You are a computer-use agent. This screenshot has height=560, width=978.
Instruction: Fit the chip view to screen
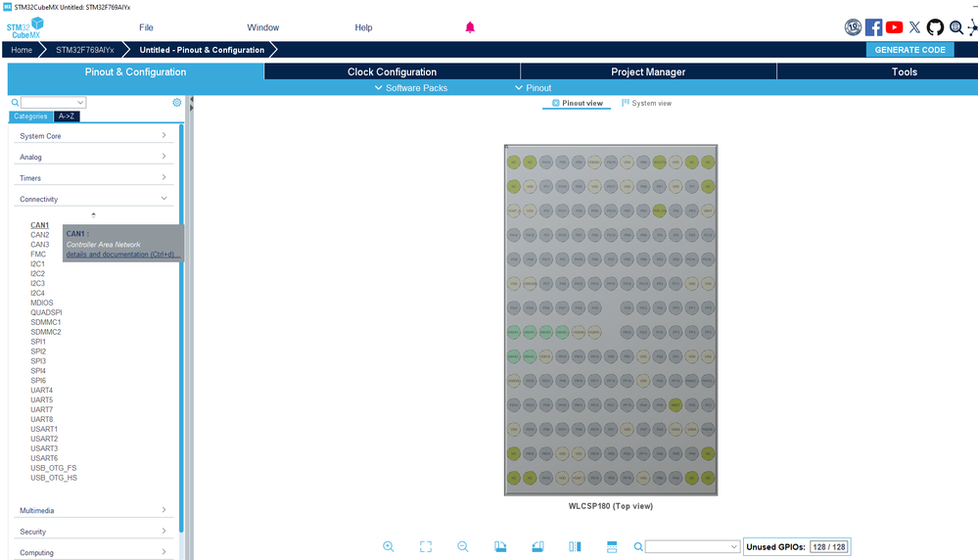click(x=426, y=547)
